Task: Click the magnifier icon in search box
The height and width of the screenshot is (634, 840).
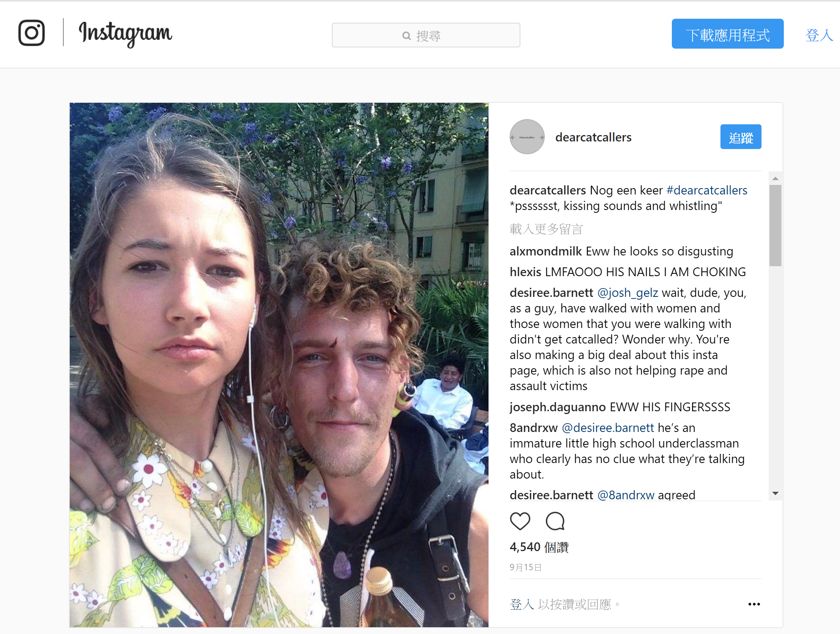Action: [406, 36]
